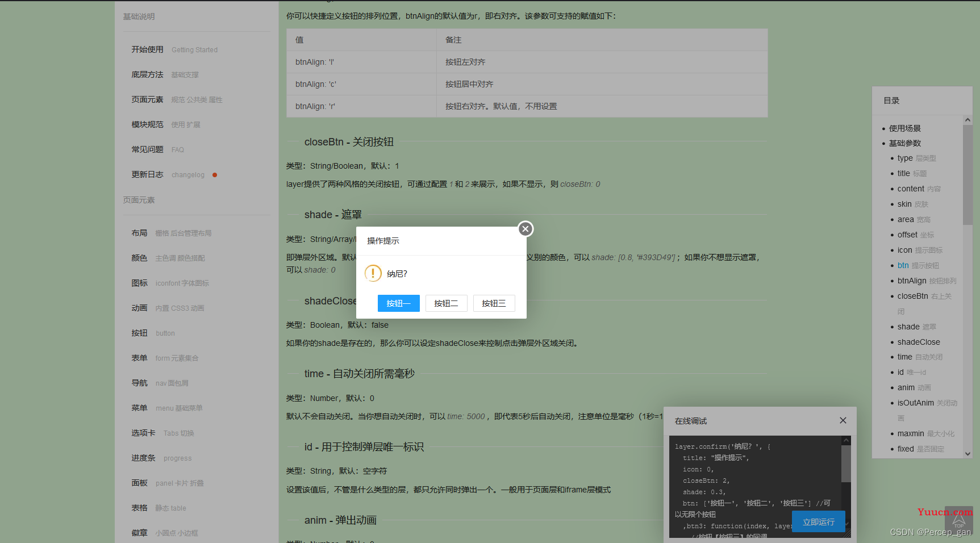The image size is (980, 543).
Task: Jump to area 宽高 in the 目录
Action: 914,220
